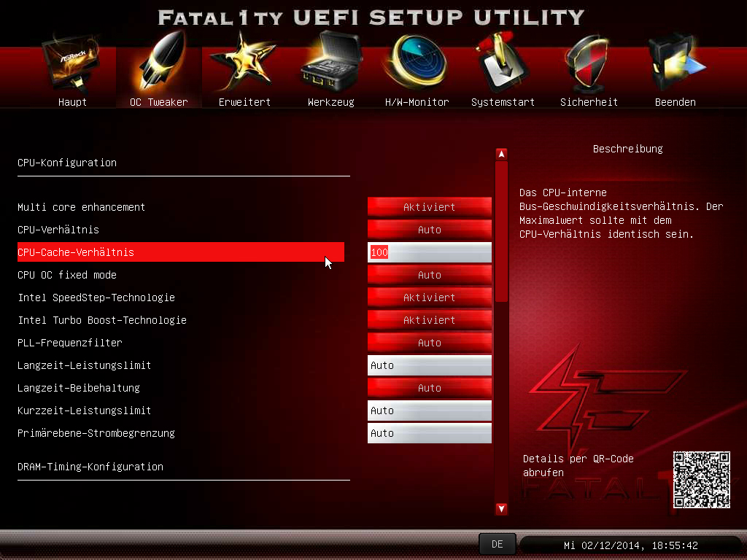Viewport: 747px width, 560px height.
Task: Switch to the Werkzeug tab label
Action: 331,102
